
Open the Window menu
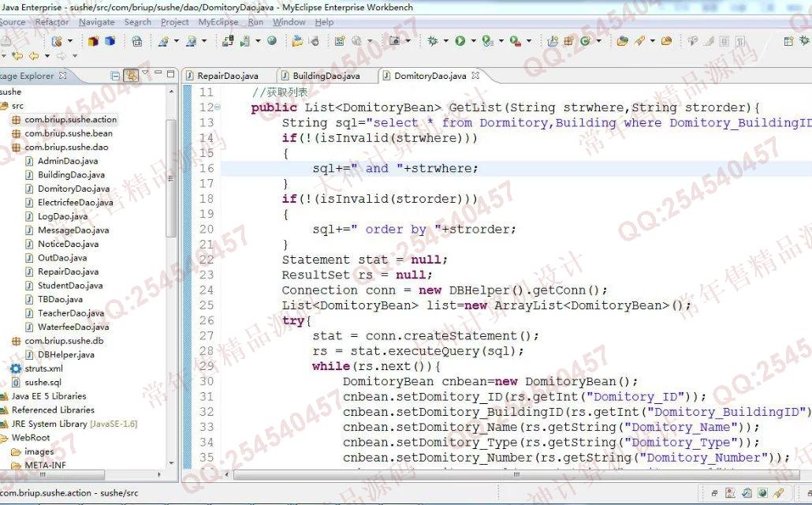289,22
